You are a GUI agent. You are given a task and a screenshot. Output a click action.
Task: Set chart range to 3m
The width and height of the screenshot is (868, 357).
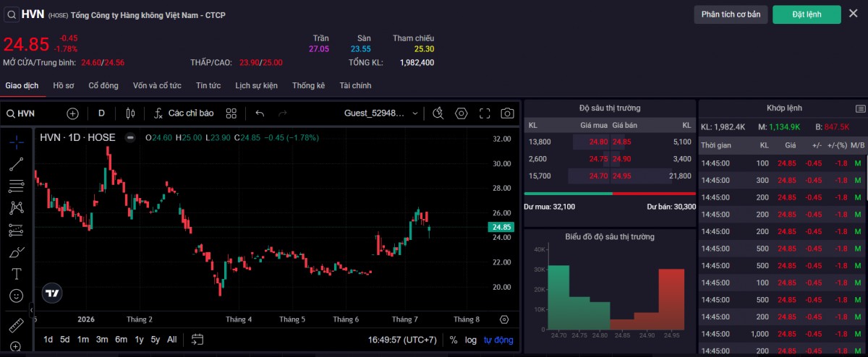tap(102, 340)
